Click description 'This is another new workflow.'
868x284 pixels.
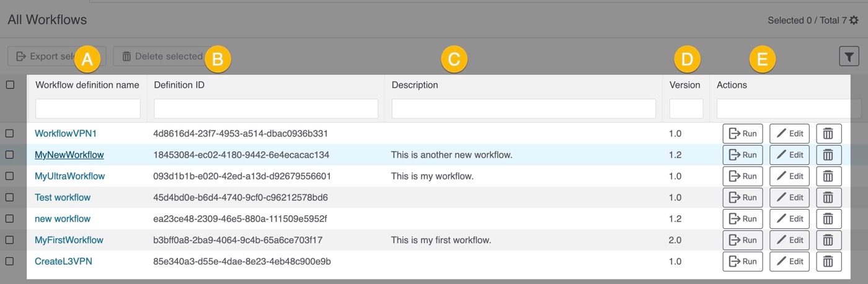pyautogui.click(x=452, y=154)
